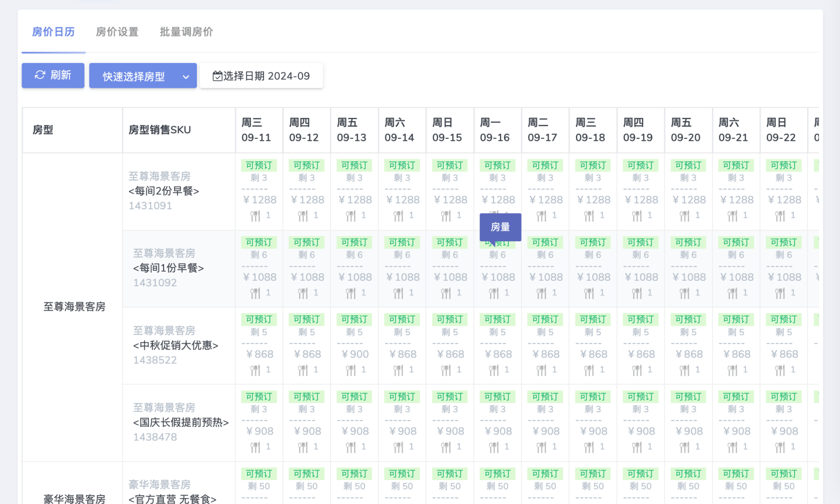
Task: Open the 批量调房价 tab
Action: pyautogui.click(x=186, y=32)
